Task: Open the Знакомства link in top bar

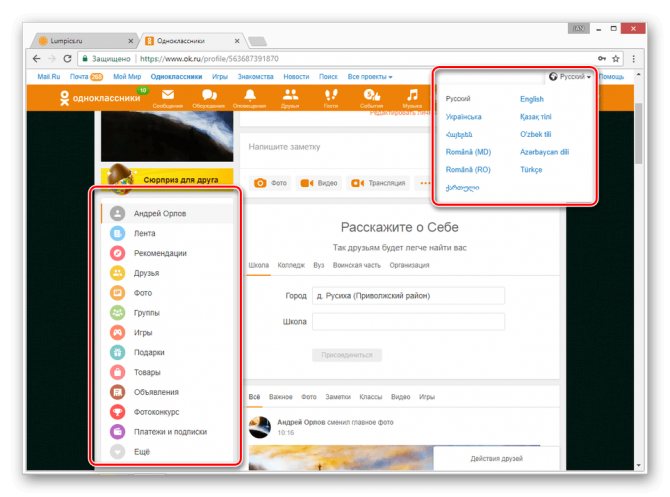Action: click(x=256, y=76)
